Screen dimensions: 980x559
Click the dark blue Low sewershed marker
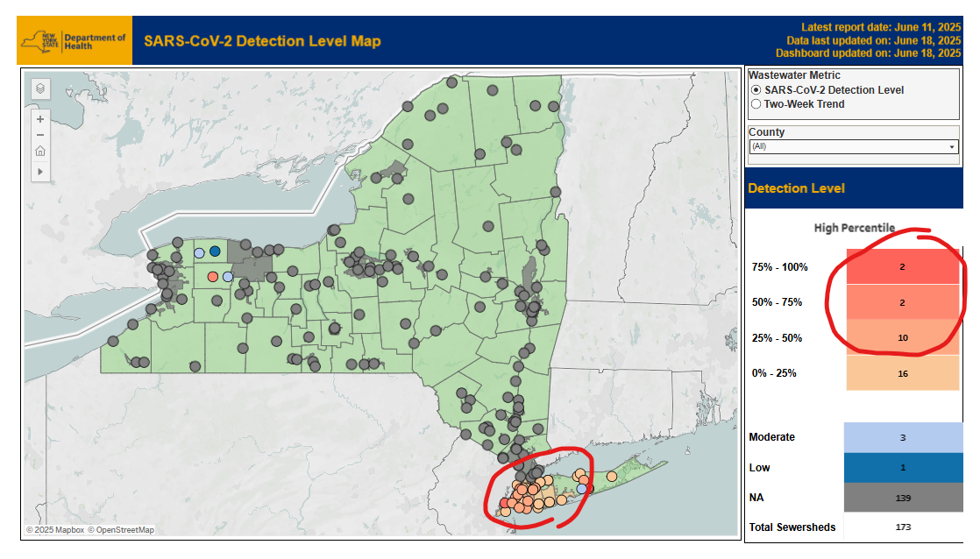point(215,251)
